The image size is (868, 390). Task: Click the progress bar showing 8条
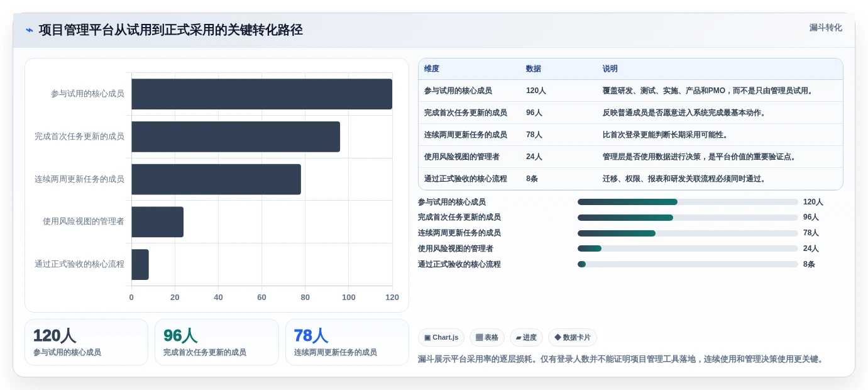coord(688,264)
